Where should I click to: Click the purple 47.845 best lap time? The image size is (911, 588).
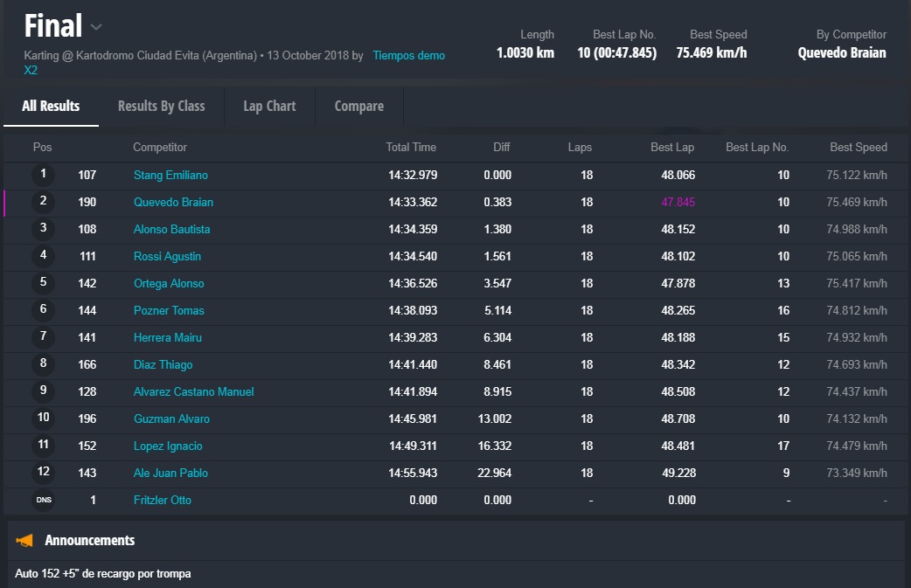point(678,203)
